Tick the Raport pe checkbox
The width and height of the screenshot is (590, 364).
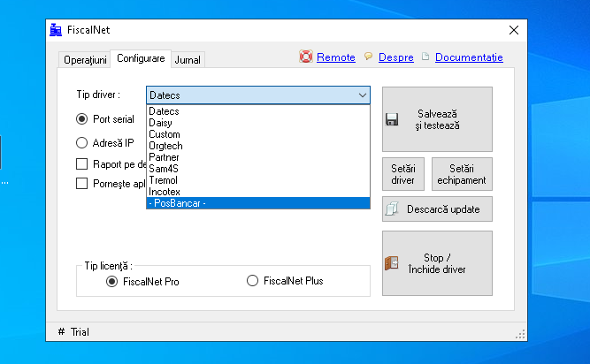81,163
